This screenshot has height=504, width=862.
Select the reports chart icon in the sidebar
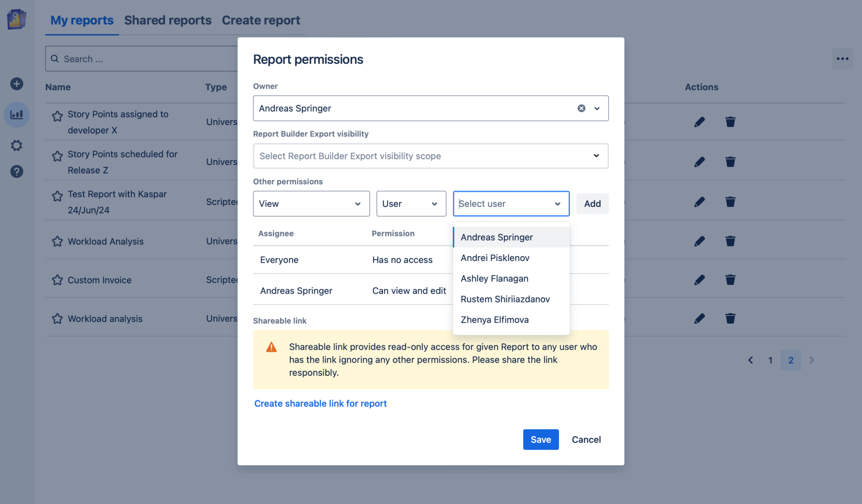pyautogui.click(x=16, y=114)
